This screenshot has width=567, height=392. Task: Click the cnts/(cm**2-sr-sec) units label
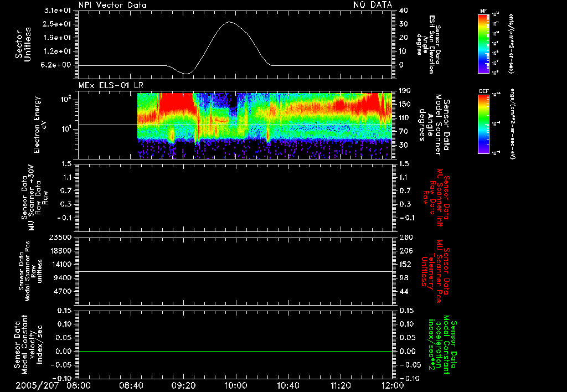511,44
